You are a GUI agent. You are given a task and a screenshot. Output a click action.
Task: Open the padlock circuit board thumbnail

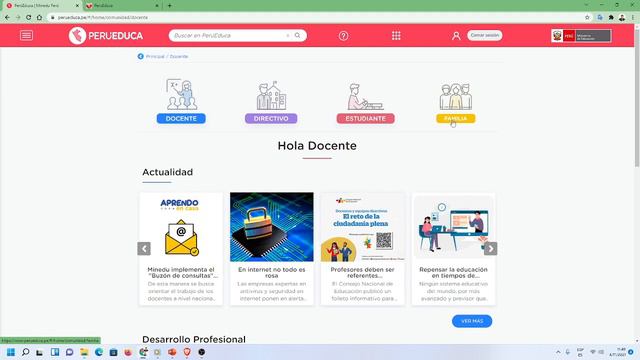(272, 227)
